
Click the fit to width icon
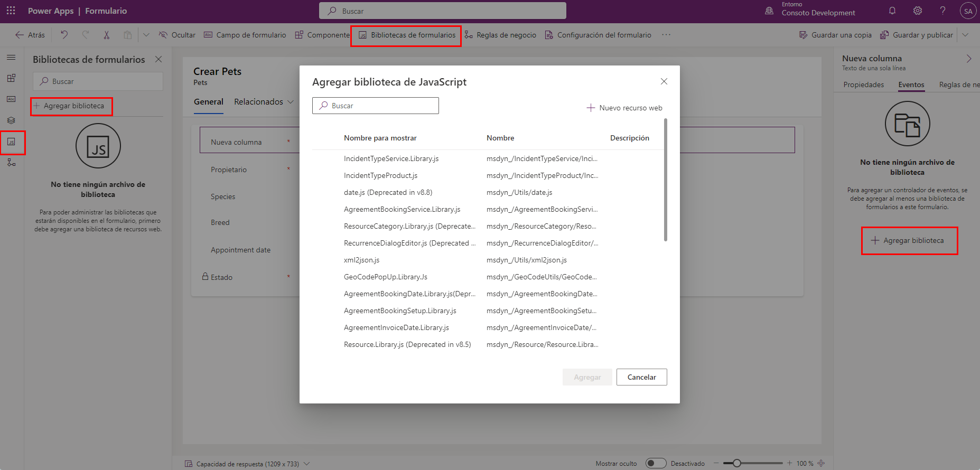point(821,463)
